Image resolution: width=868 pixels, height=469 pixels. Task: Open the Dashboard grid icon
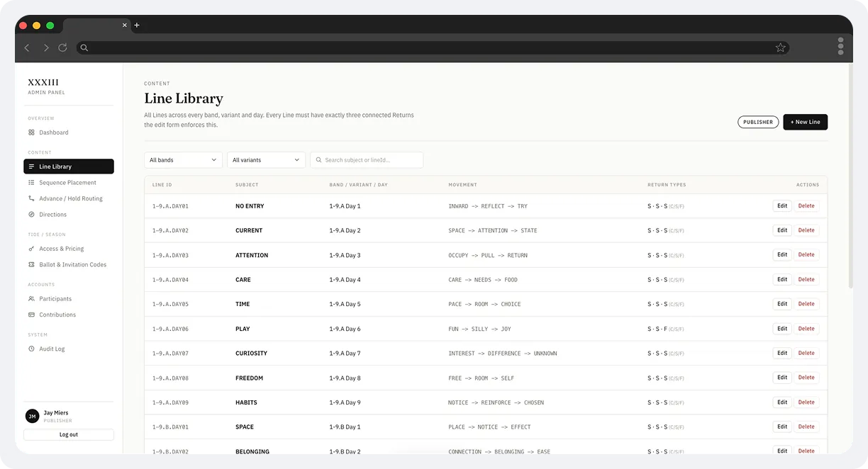coord(31,132)
